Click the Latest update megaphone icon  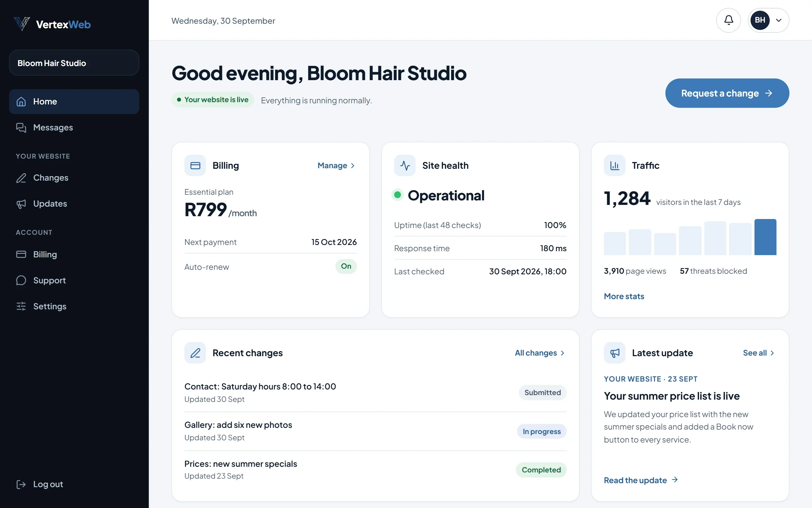[614, 353]
